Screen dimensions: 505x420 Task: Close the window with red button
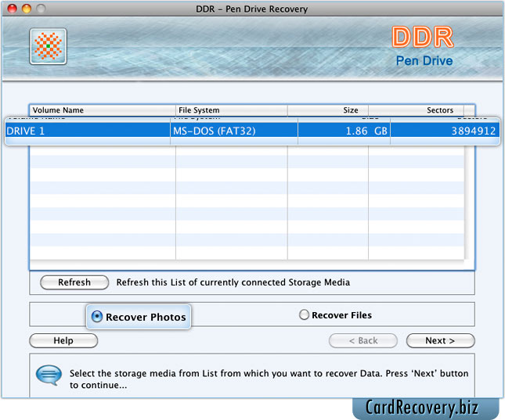(12, 9)
